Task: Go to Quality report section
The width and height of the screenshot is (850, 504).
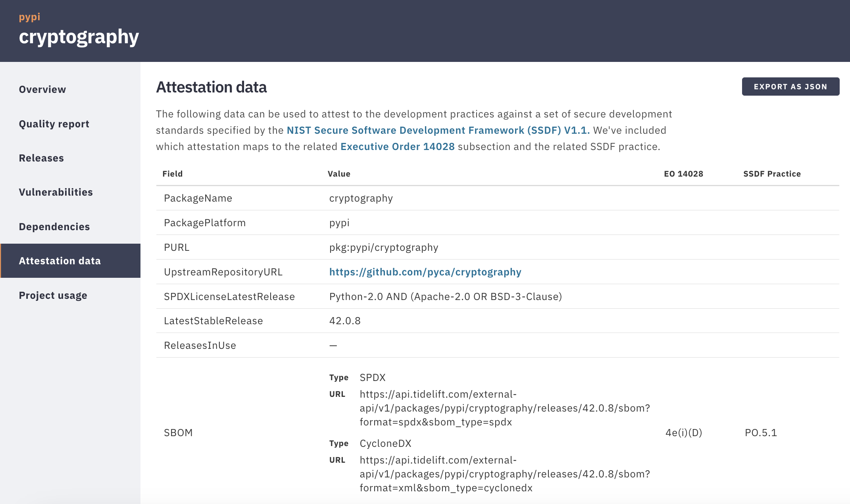Action: [x=54, y=124]
